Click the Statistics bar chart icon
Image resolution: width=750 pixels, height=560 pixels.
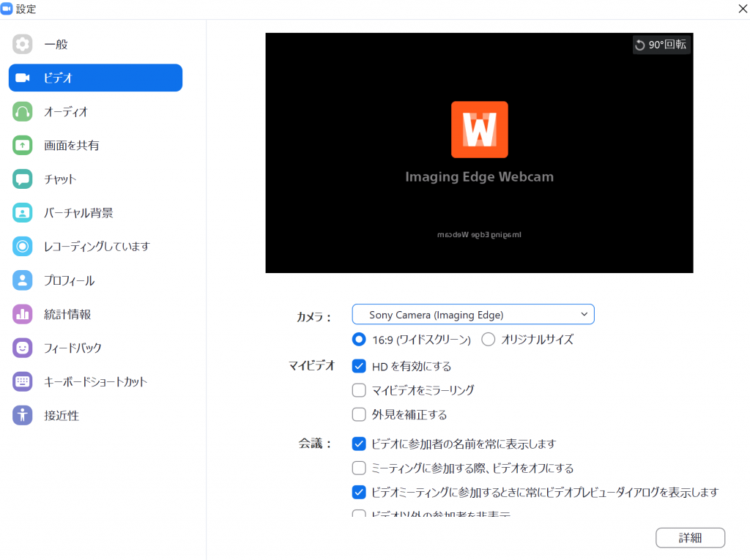(x=23, y=314)
